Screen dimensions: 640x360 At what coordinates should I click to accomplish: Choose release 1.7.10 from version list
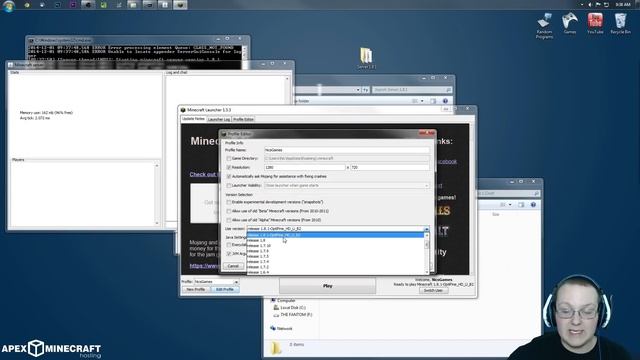click(335, 246)
